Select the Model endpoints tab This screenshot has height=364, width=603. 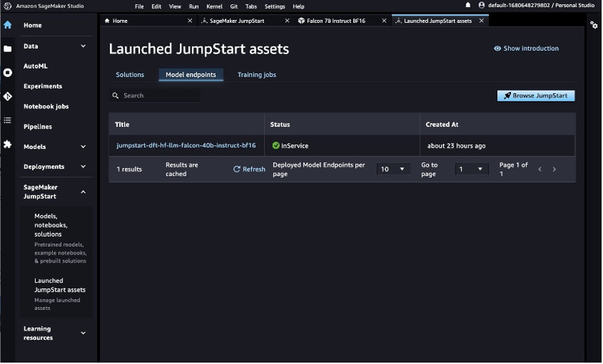tap(191, 75)
